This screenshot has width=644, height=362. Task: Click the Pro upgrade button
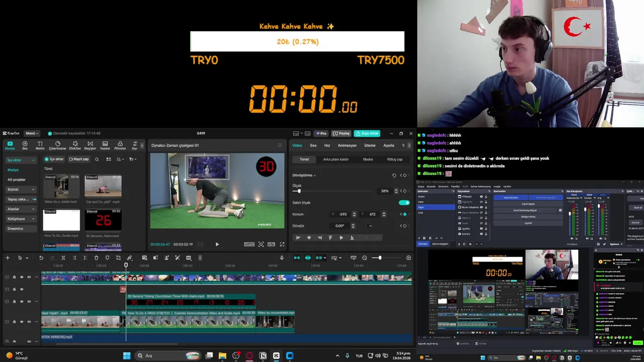[x=321, y=133]
